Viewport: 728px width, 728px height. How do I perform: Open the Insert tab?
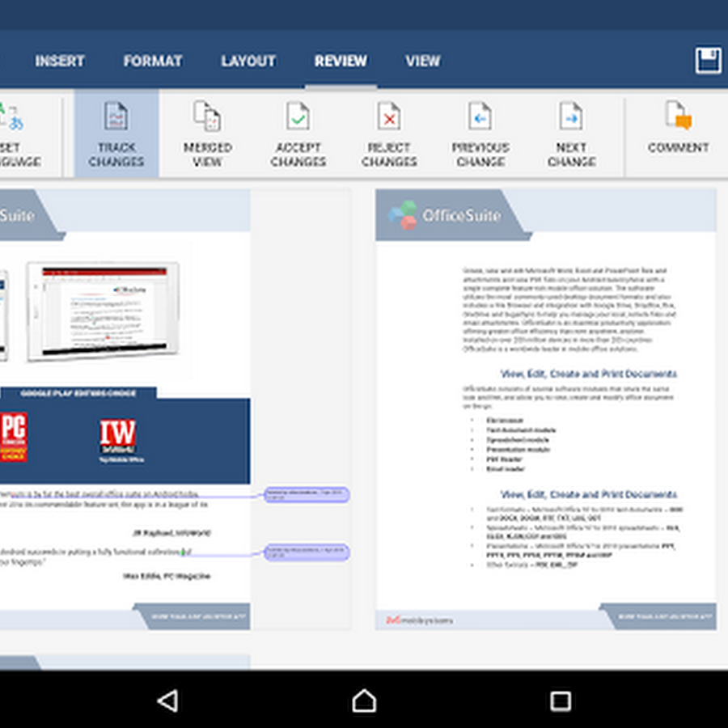tap(60, 61)
